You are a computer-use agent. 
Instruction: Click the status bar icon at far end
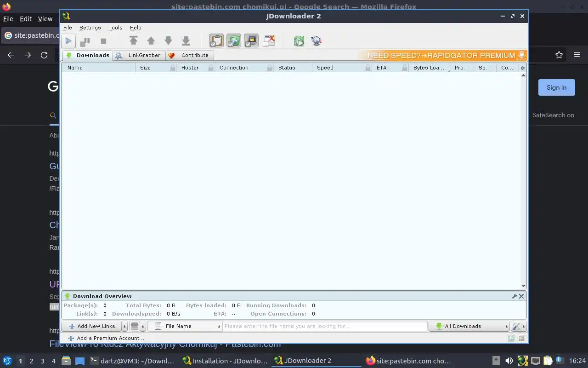521,338
